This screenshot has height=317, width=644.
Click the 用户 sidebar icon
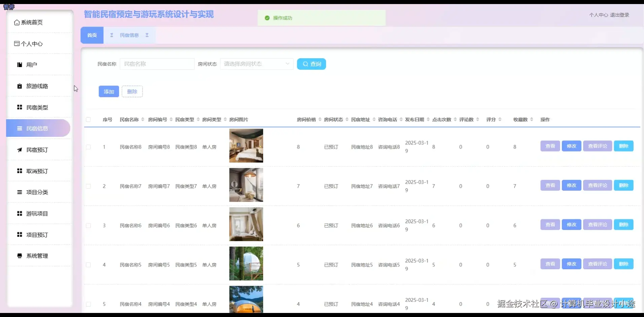pyautogui.click(x=20, y=65)
